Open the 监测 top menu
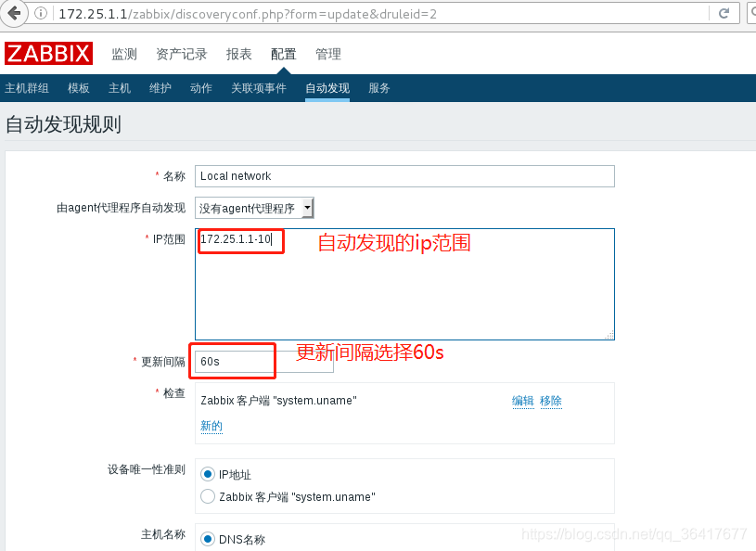Screen dimensions: 756x551 click(124, 54)
